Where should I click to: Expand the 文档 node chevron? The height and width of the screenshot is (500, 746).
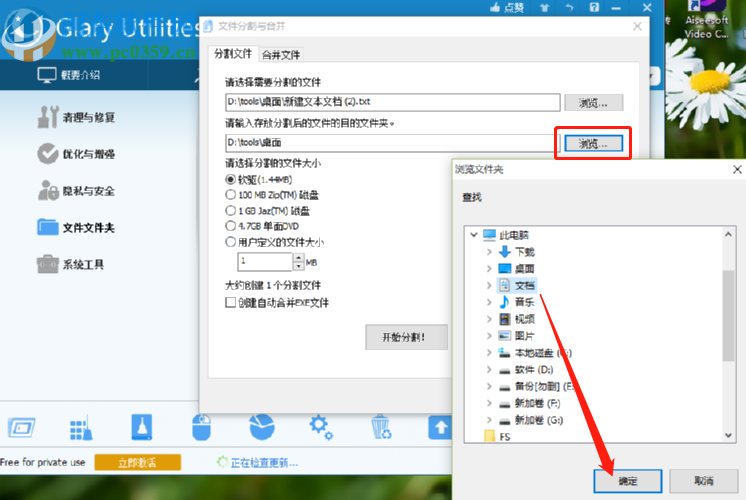[x=489, y=285]
